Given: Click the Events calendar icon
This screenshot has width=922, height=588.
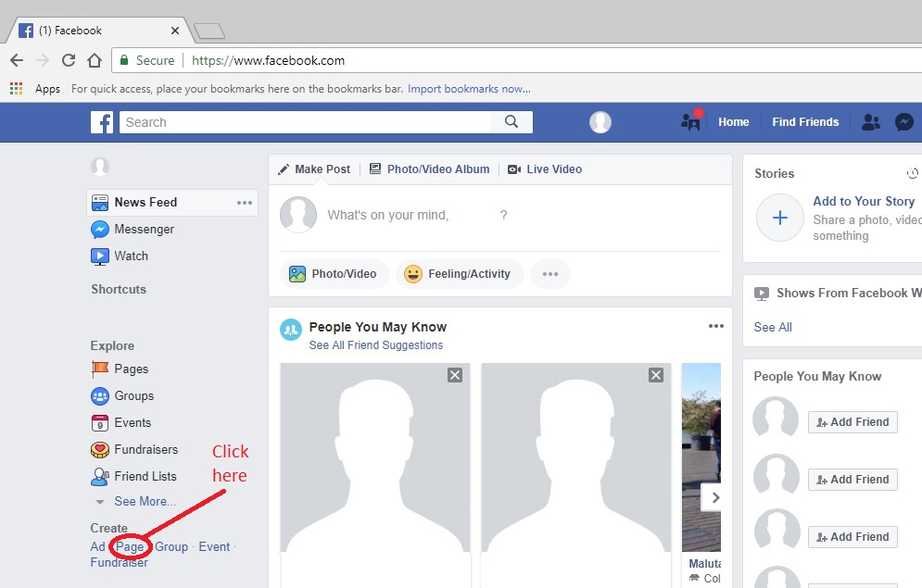Looking at the screenshot, I should (x=100, y=423).
